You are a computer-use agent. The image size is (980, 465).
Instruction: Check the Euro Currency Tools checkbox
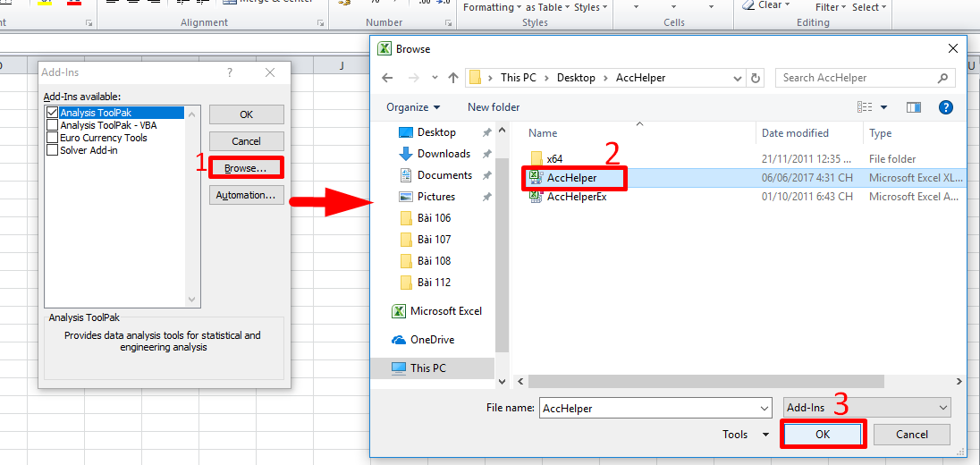point(53,138)
